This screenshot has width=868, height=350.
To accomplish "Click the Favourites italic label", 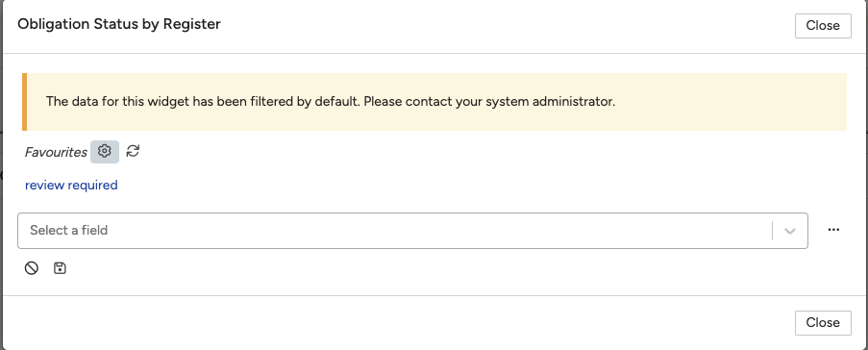I will 56,152.
